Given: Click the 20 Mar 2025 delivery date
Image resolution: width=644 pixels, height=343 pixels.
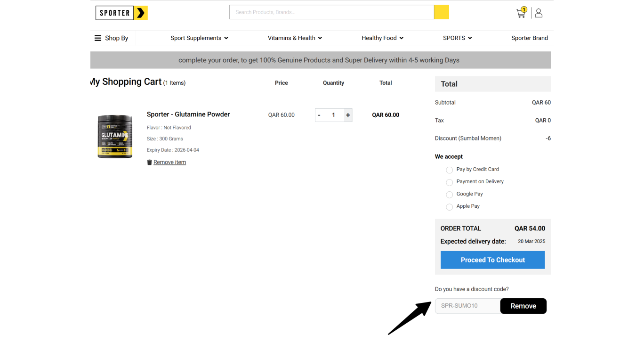Looking at the screenshot, I should (531, 242).
